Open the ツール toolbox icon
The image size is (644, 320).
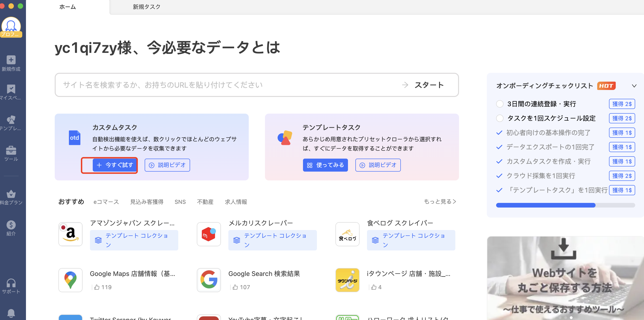[x=11, y=150]
